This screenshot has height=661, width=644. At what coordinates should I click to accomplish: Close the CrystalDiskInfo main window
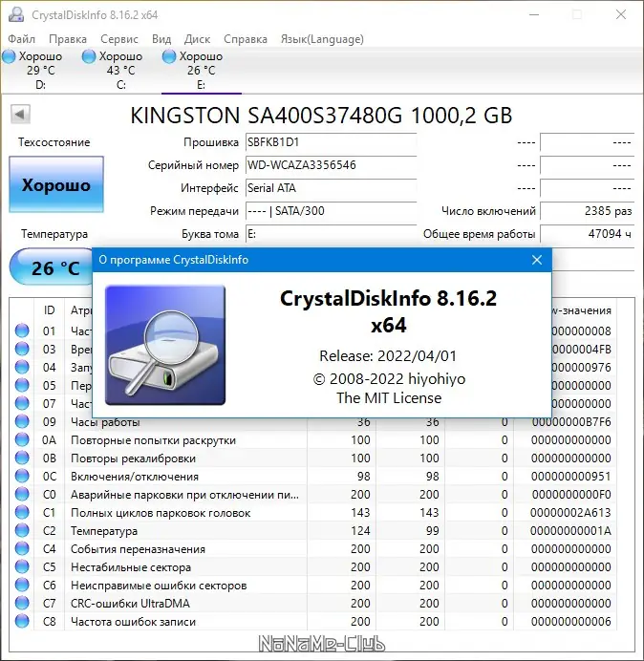click(621, 14)
